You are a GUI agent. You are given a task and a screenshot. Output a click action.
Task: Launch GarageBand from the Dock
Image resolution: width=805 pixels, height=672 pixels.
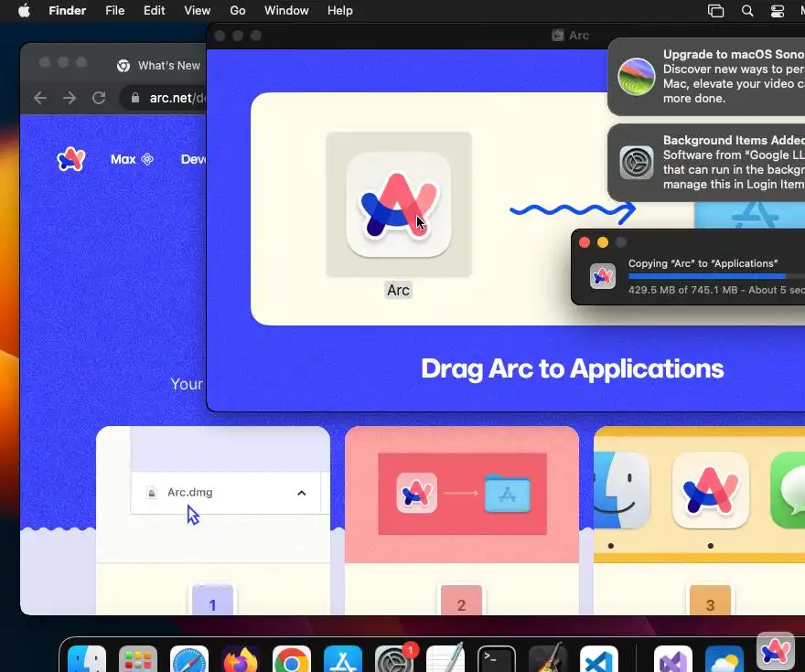[548, 659]
